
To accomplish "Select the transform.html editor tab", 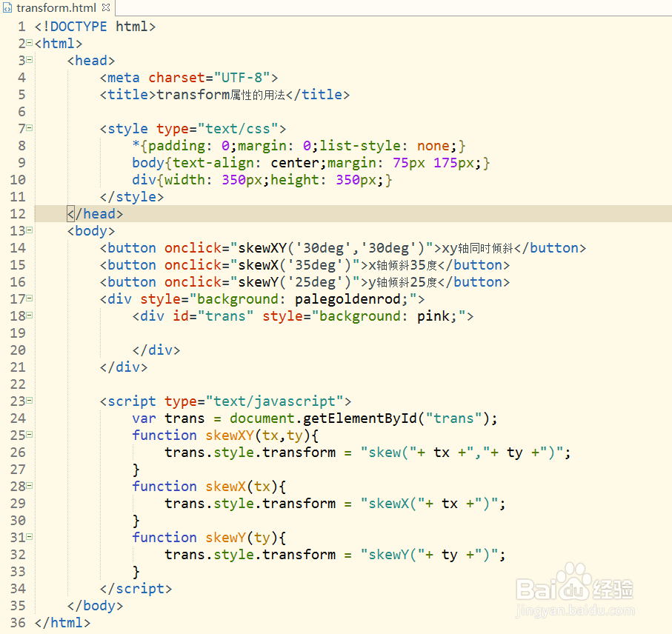I will pyautogui.click(x=56, y=7).
